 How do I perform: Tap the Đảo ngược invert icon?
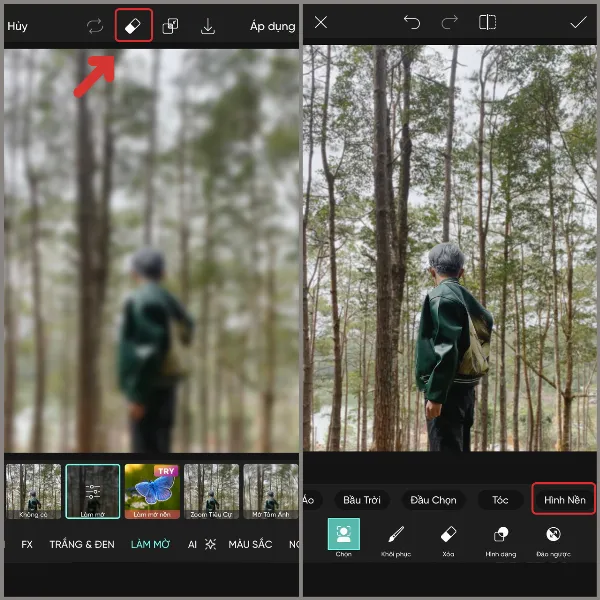click(x=553, y=538)
